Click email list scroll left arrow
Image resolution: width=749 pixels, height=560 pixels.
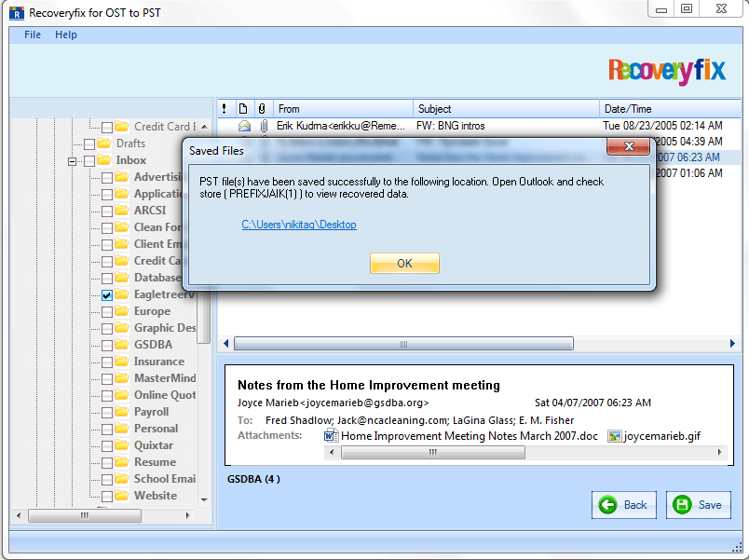click(226, 344)
